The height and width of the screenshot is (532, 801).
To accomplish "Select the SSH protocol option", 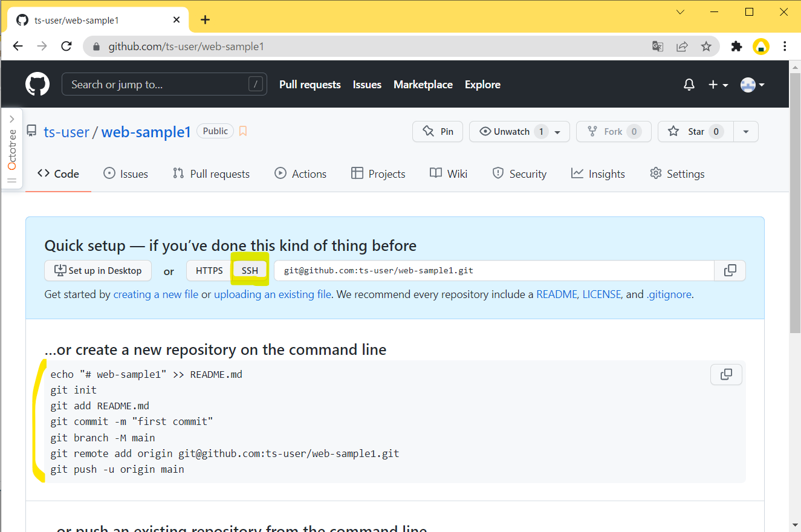I will point(250,270).
